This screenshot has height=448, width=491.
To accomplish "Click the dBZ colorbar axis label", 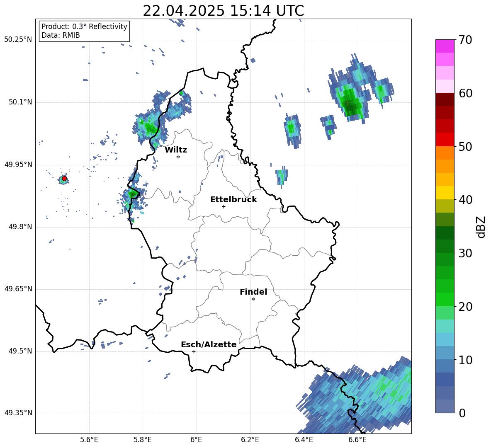I will 481,227.
